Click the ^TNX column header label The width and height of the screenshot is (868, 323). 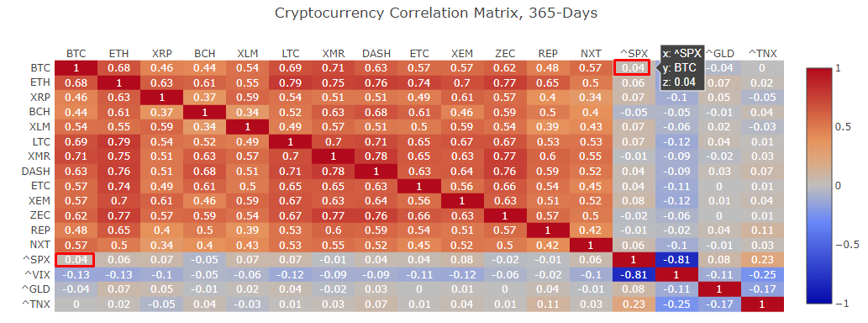pos(762,54)
